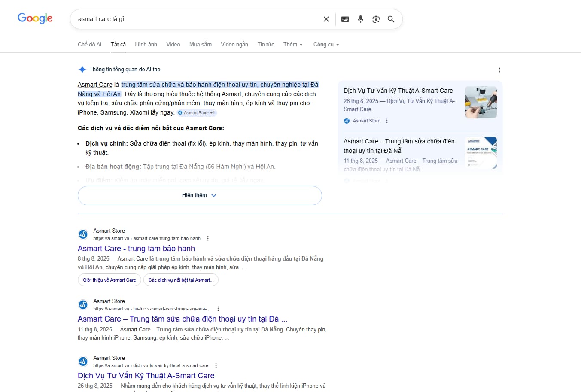Open the on-screen keyboard input tool
The height and width of the screenshot is (392, 581).
point(345,19)
